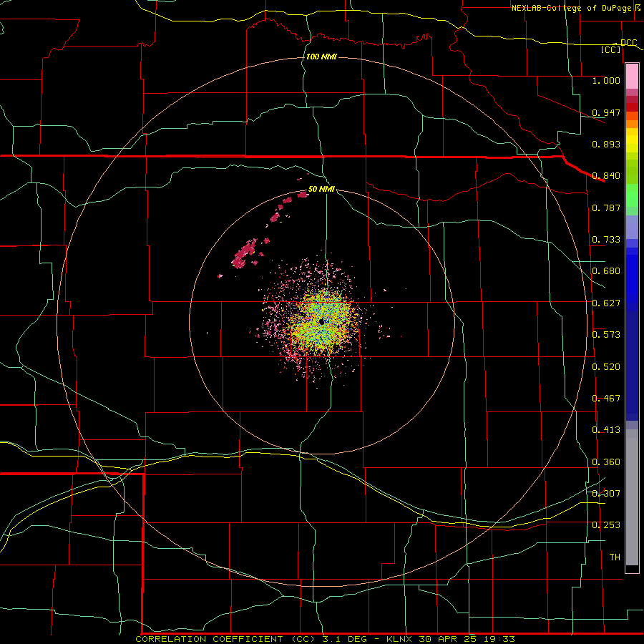Click the large crimson echo cluster northwest of radar
This screenshot has height=644, width=644.
[245, 254]
